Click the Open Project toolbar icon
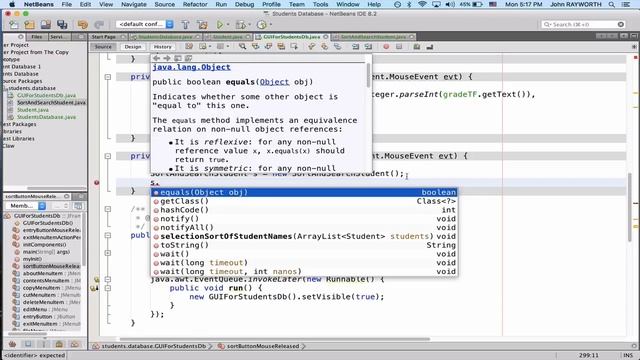Viewport: 640px width, 360px height. click(x=46, y=24)
